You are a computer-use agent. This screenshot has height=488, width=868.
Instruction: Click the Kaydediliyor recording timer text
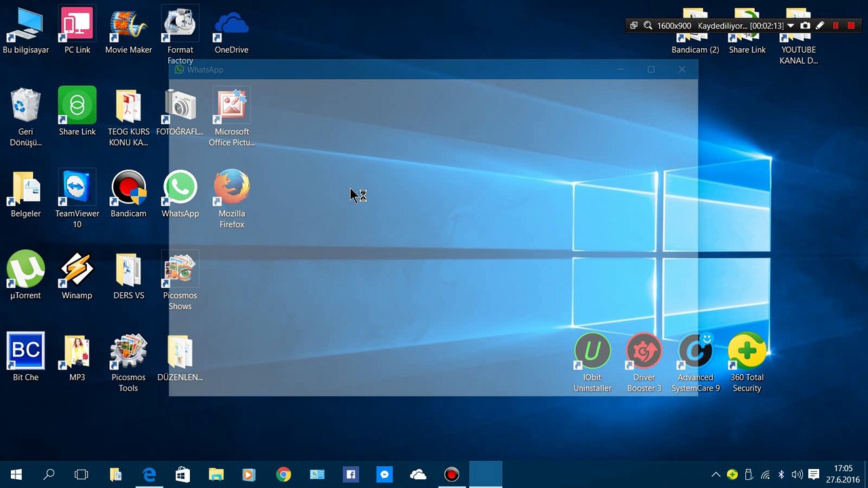pyautogui.click(x=741, y=26)
